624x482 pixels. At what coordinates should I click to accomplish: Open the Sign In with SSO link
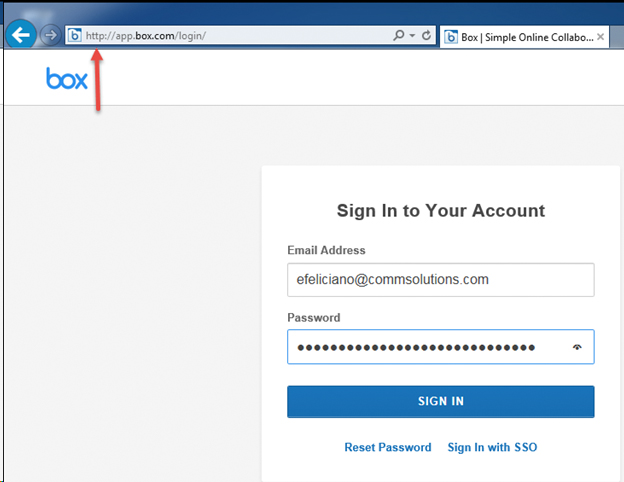click(x=492, y=447)
